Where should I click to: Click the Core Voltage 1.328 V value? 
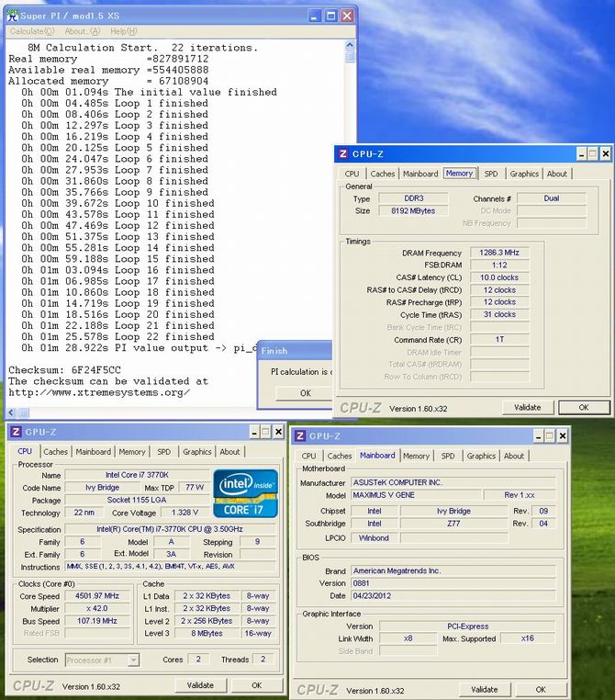pyautogui.click(x=185, y=513)
